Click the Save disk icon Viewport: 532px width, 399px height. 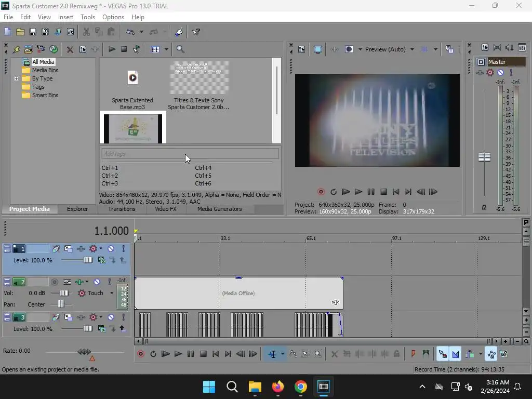(x=33, y=32)
